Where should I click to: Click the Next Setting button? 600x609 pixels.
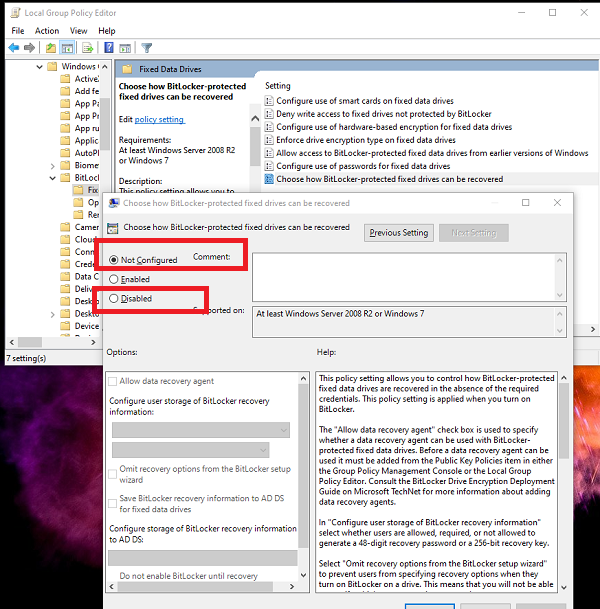point(474,233)
